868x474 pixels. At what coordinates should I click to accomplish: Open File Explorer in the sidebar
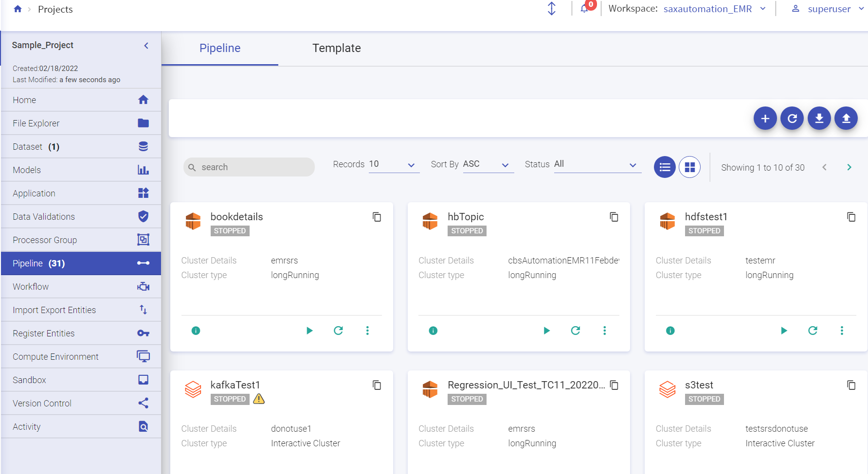[81, 123]
